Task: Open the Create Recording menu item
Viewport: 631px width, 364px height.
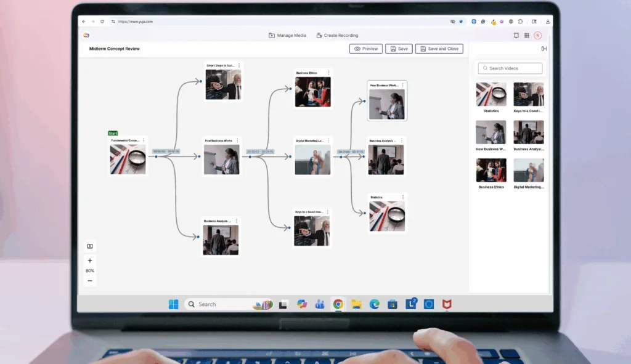Action: point(337,36)
